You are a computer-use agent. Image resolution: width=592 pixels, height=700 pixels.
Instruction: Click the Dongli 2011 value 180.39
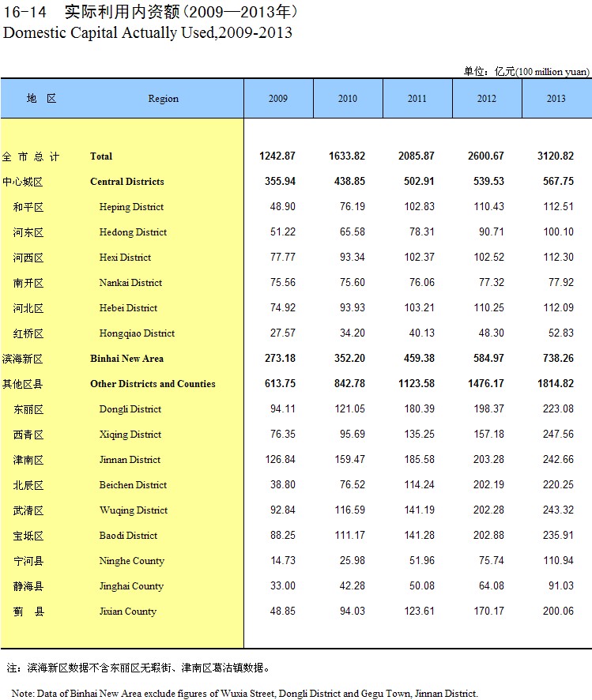(x=417, y=409)
